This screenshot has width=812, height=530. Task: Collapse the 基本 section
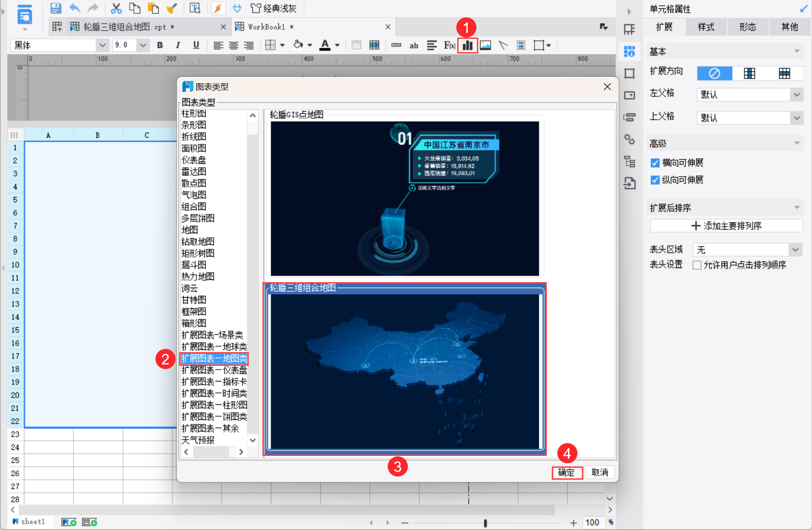797,51
